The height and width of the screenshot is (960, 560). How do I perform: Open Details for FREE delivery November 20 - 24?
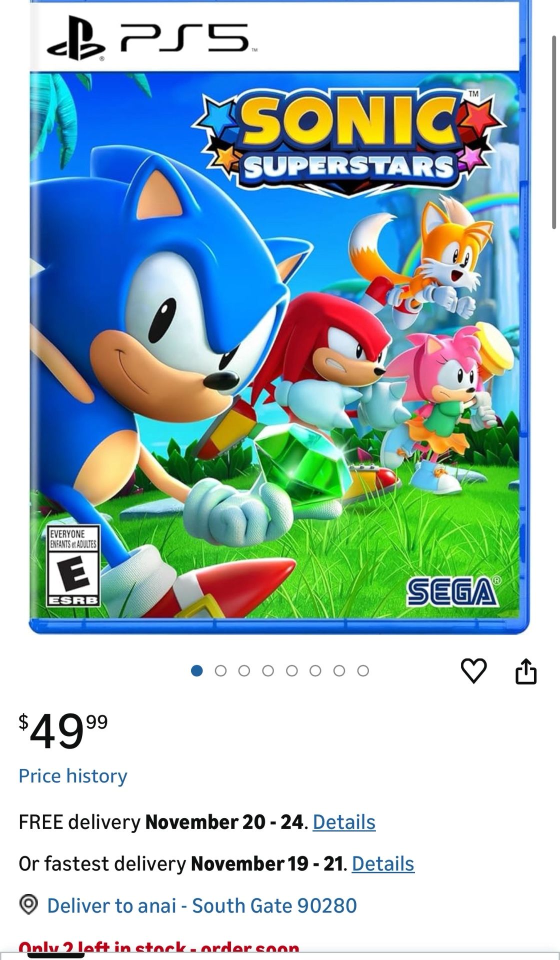tap(344, 822)
